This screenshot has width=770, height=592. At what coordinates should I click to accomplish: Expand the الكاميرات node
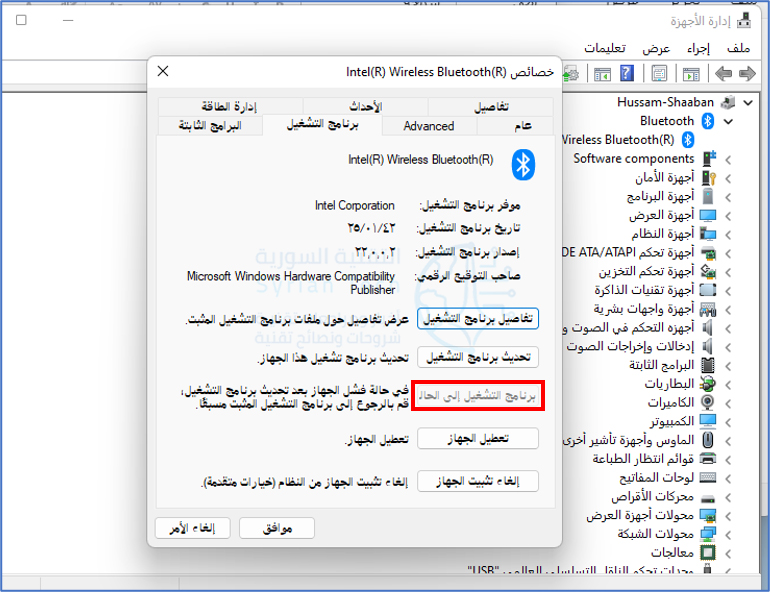(x=728, y=404)
